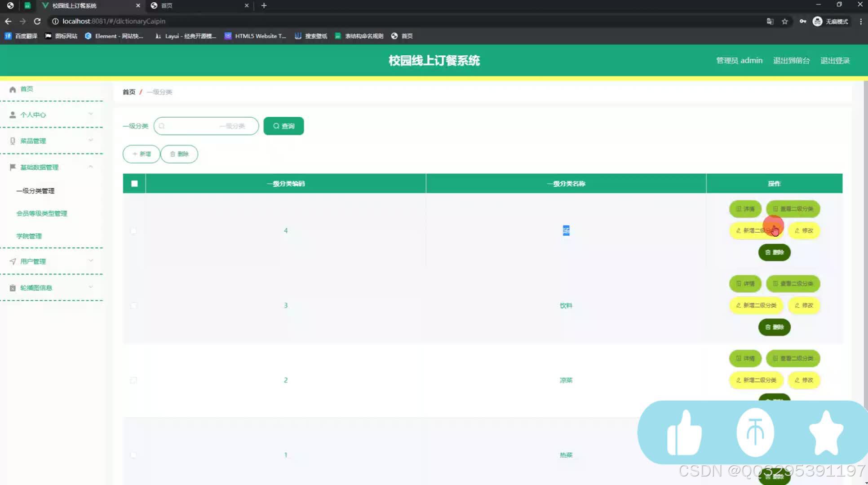
Task: Check the checkbox for row code 4
Action: click(x=133, y=231)
